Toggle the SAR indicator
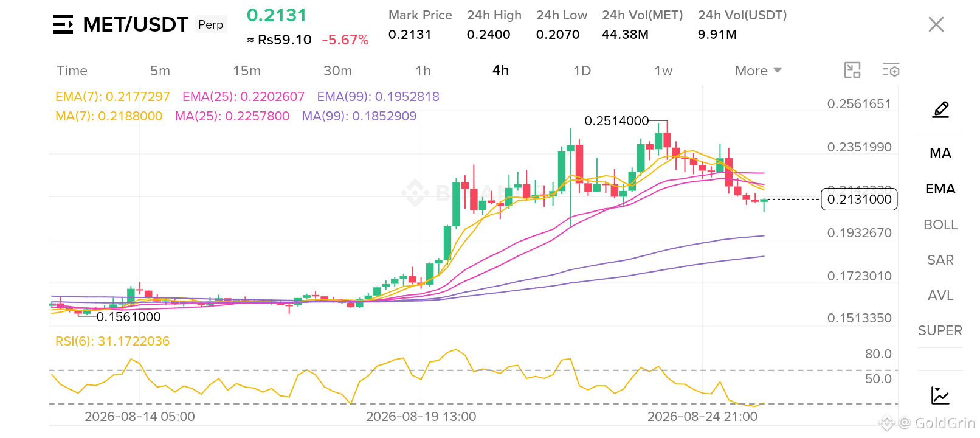Image resolution: width=980 pixels, height=438 pixels. 940,260
